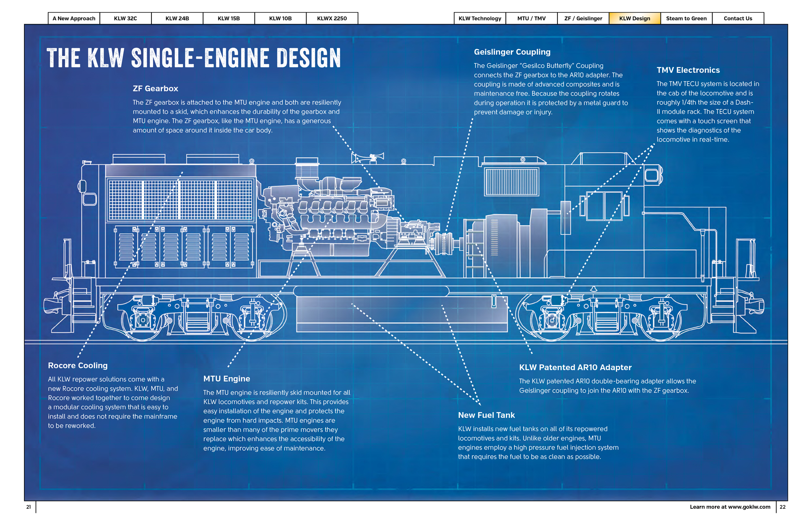Switch to the KLW 15B tab
812x525 pixels.
click(x=229, y=18)
